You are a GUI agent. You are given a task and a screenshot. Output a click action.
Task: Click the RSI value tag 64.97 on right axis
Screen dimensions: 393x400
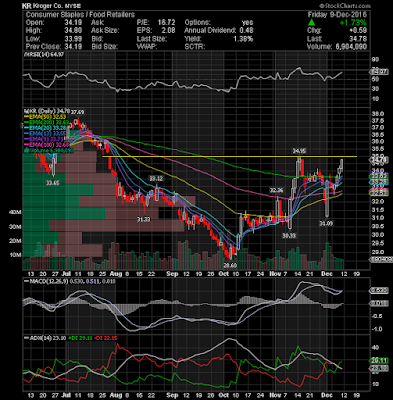point(379,72)
